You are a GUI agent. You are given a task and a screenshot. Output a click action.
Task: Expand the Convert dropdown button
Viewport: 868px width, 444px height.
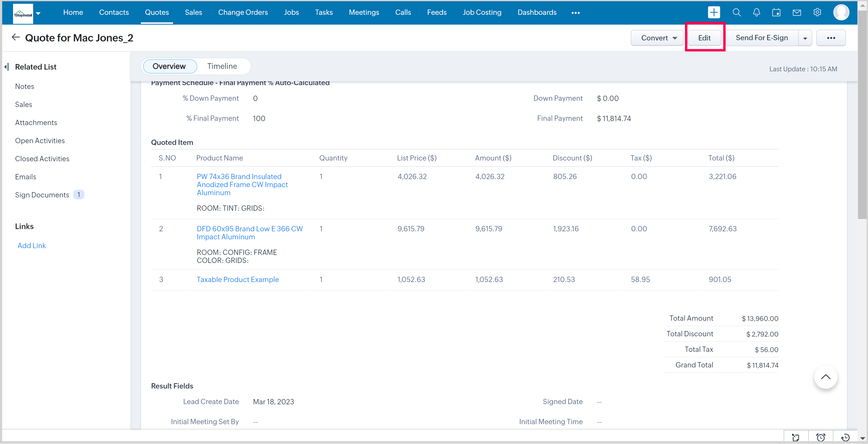(x=657, y=38)
